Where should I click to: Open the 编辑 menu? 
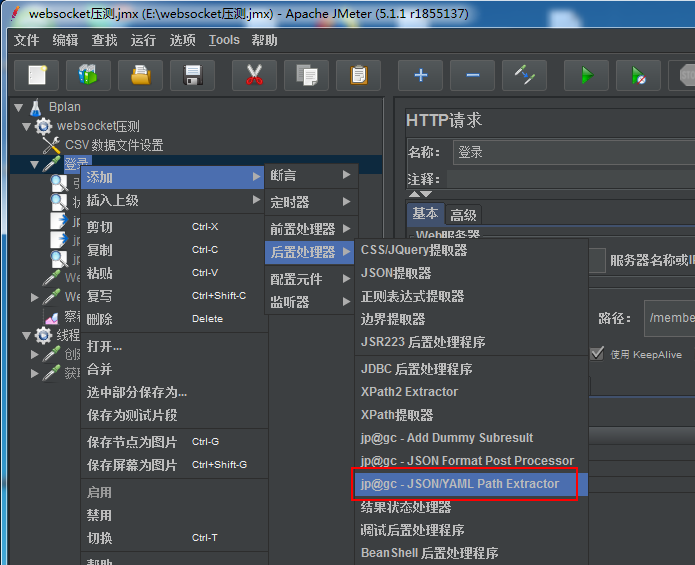[x=65, y=40]
